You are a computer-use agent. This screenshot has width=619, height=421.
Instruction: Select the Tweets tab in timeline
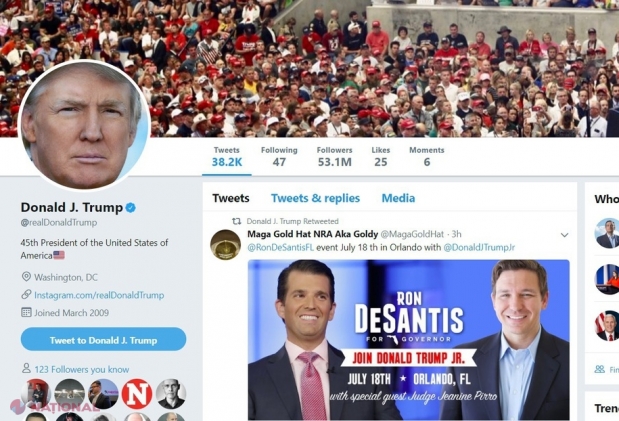pos(231,198)
